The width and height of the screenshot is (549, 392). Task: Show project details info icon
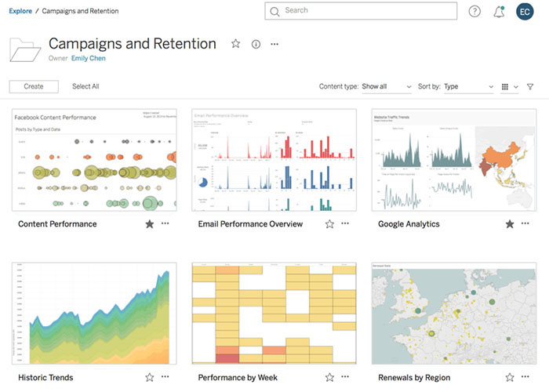pos(256,45)
